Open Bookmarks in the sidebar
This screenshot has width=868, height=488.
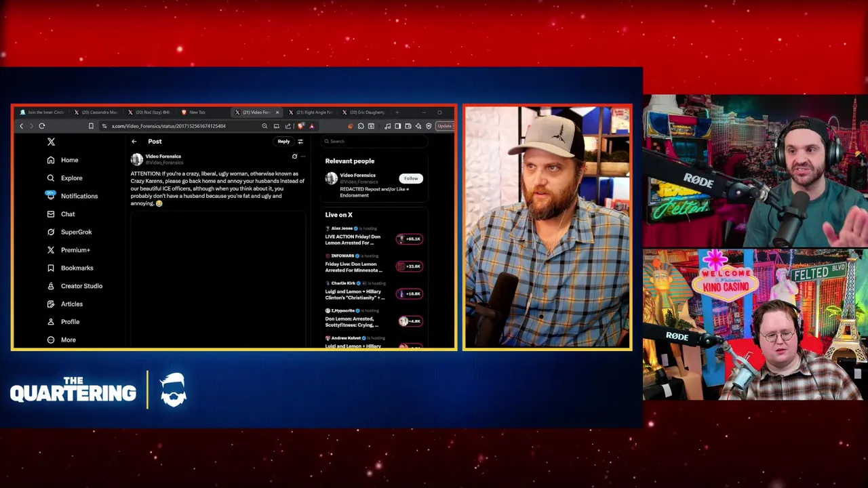point(70,268)
